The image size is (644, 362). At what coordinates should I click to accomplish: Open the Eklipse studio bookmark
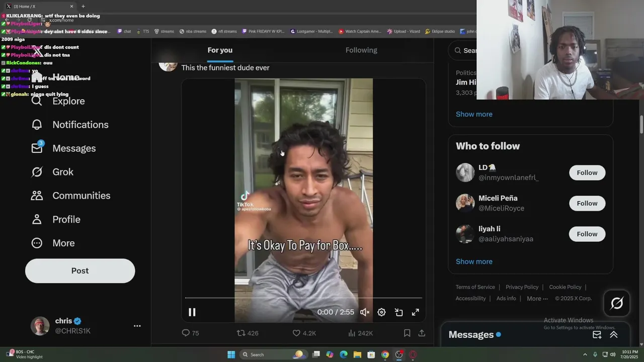pyautogui.click(x=440, y=31)
